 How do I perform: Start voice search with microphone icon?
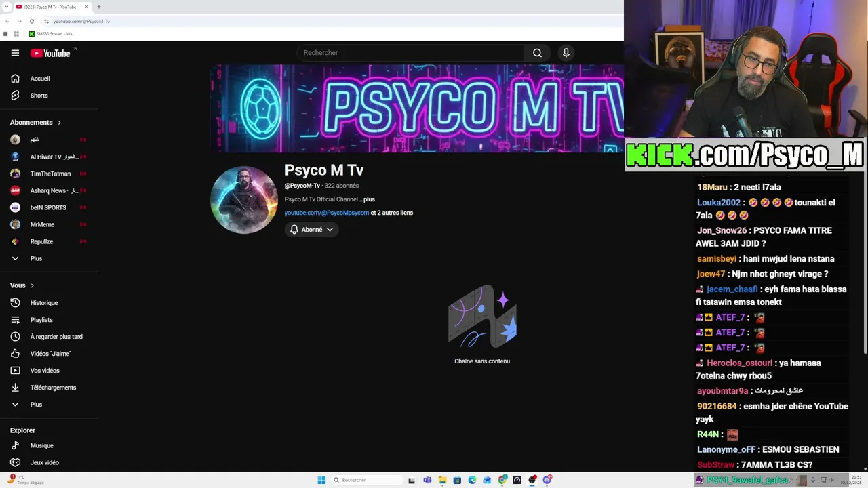click(566, 53)
